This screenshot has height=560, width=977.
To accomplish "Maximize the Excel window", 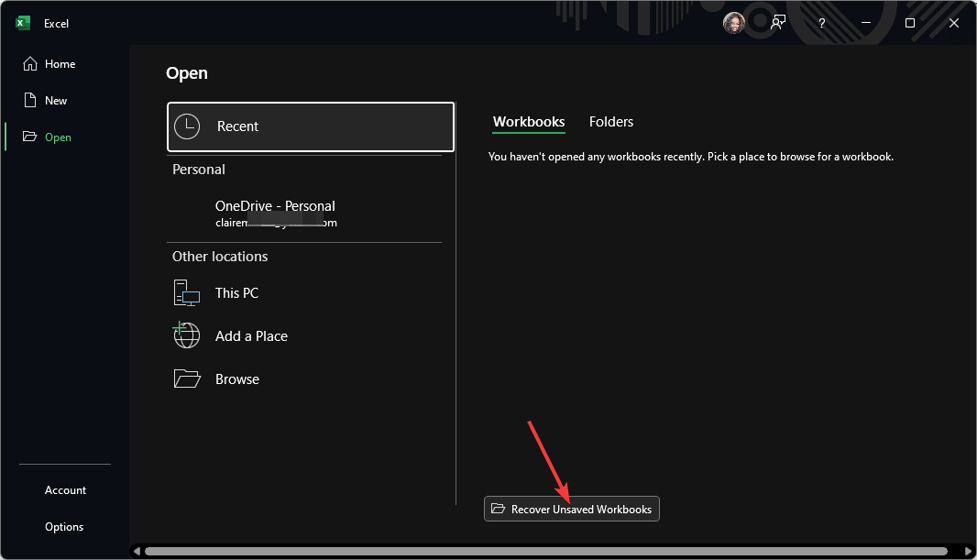I will coord(910,23).
